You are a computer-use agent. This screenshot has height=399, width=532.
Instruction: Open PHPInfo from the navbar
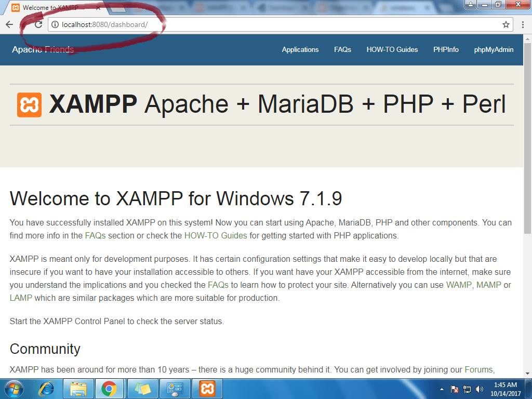(x=446, y=49)
